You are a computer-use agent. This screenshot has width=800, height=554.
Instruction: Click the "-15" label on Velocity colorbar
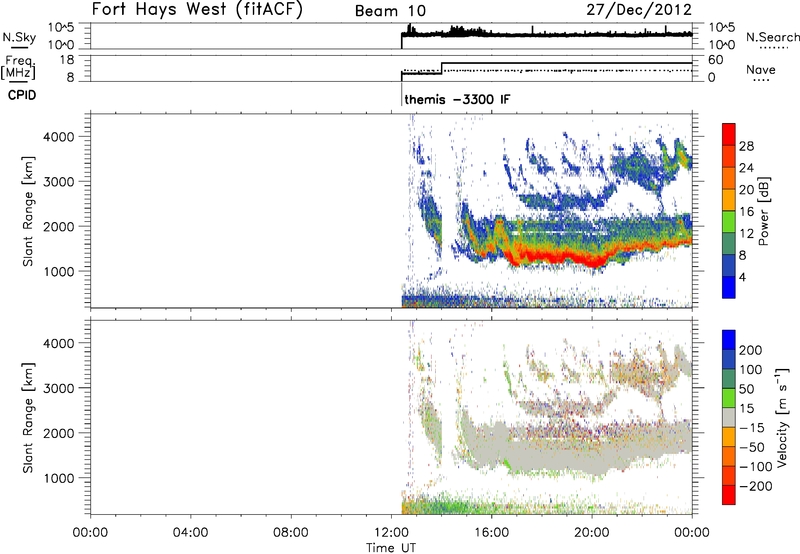752,427
